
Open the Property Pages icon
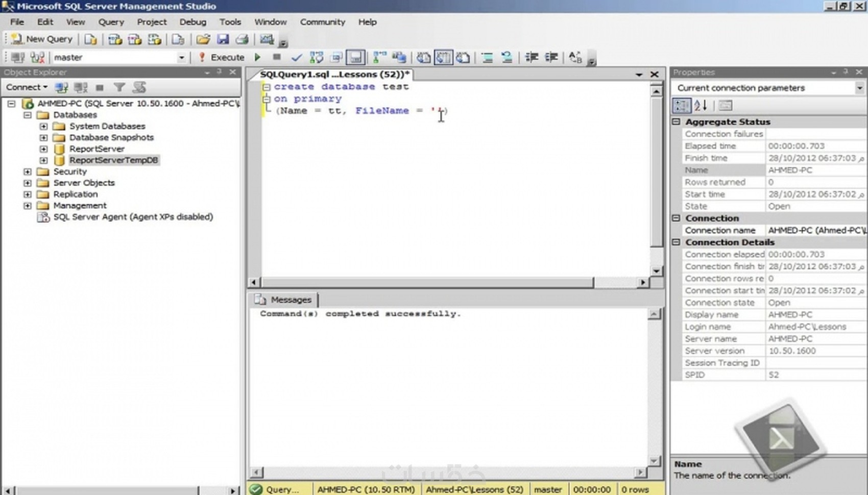point(726,106)
